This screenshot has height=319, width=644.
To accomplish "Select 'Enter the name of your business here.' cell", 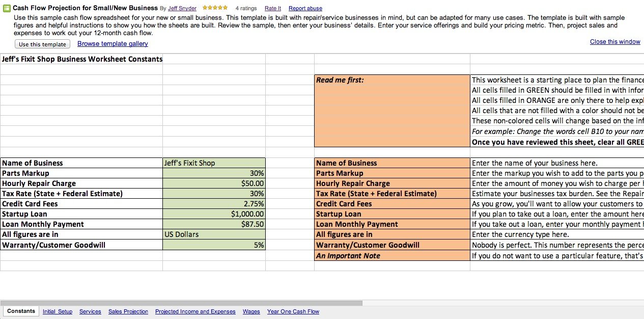I will tap(557, 163).
